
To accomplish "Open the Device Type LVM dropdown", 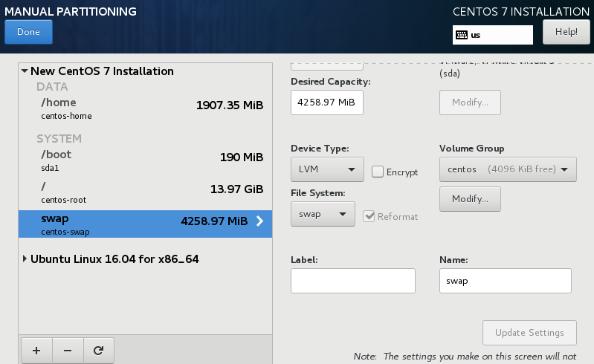I will coord(327,169).
